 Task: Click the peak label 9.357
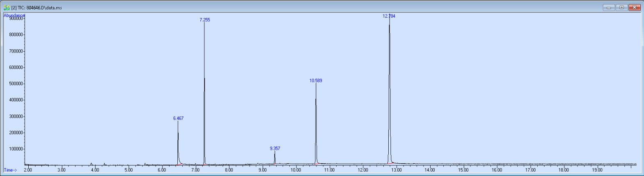click(275, 149)
